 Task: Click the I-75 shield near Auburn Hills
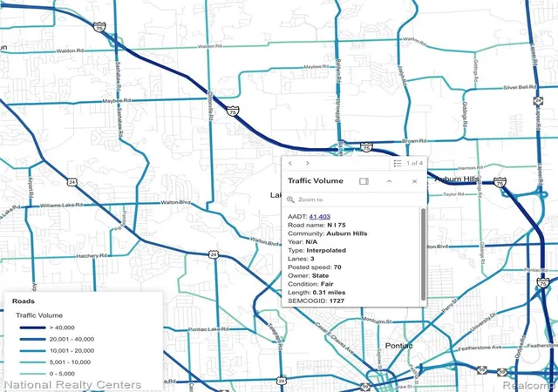point(500,182)
